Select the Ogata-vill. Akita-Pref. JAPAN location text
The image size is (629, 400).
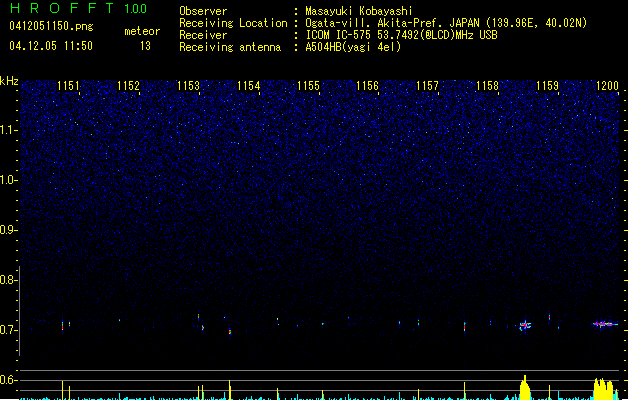click(x=446, y=23)
